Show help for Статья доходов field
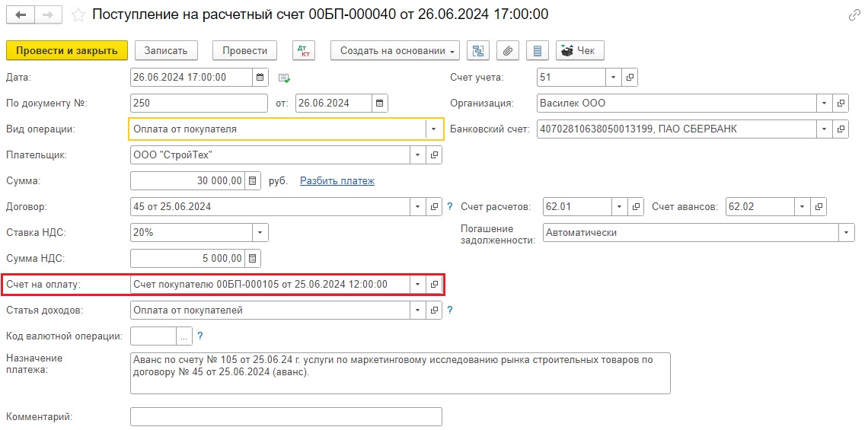The height and width of the screenshot is (430, 868). [450, 310]
